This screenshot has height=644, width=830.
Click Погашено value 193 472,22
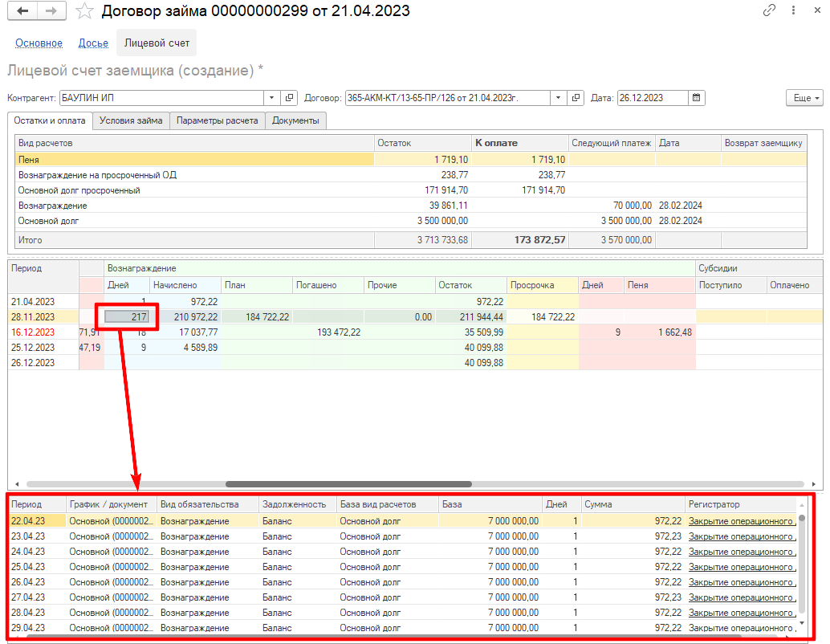coord(339,332)
